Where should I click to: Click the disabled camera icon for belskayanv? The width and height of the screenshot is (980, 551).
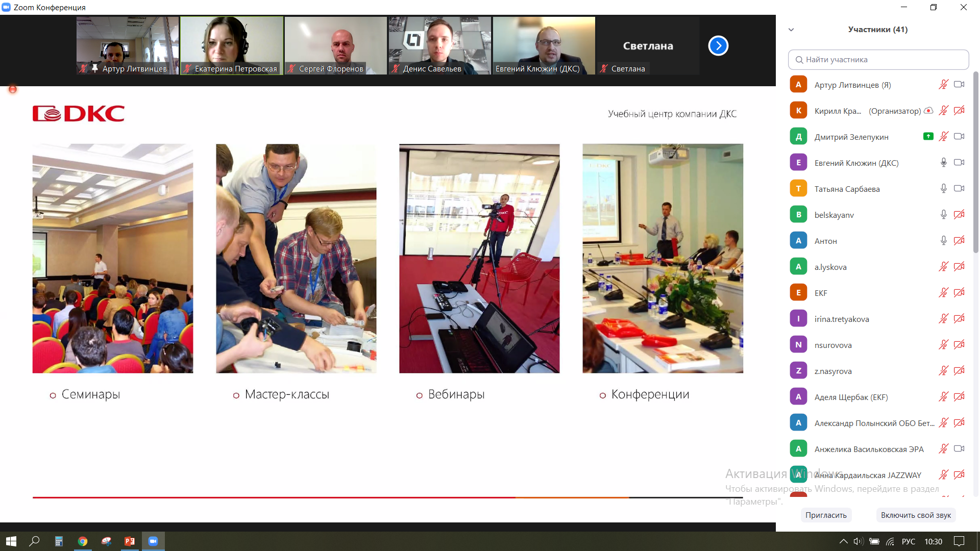[x=959, y=214]
